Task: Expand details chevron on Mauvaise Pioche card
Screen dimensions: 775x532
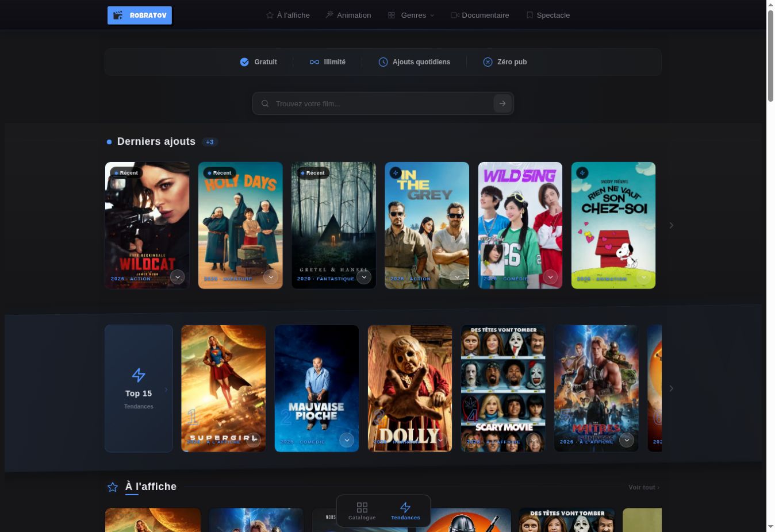Action: coord(347,440)
